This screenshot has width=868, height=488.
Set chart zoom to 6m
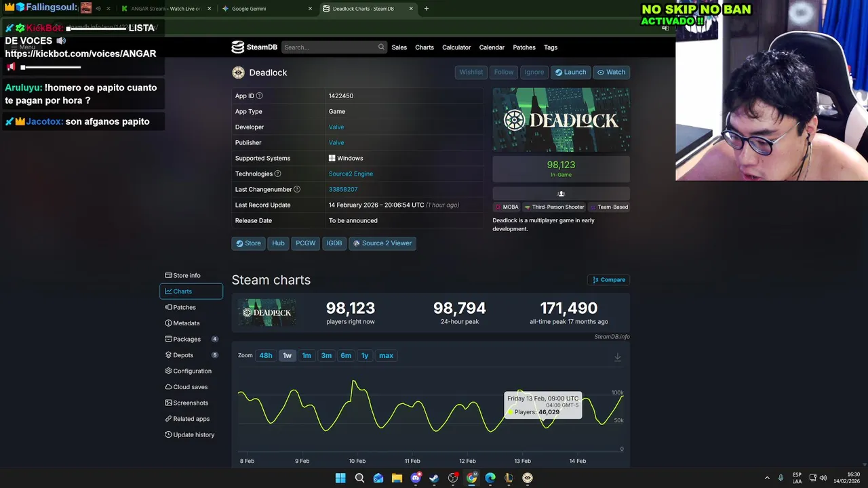point(346,356)
